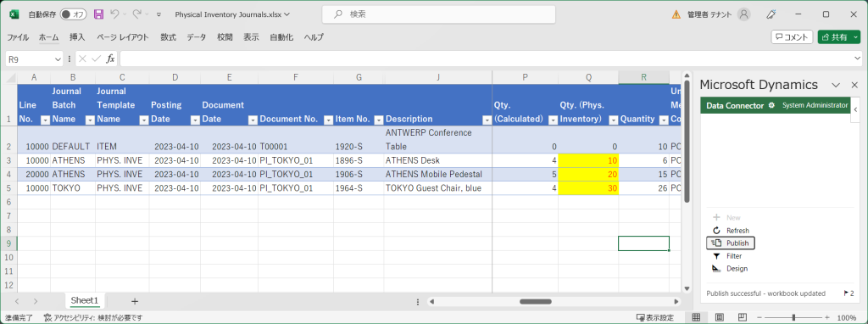
Task: Toggle the AutoSave switch
Action: tap(73, 14)
